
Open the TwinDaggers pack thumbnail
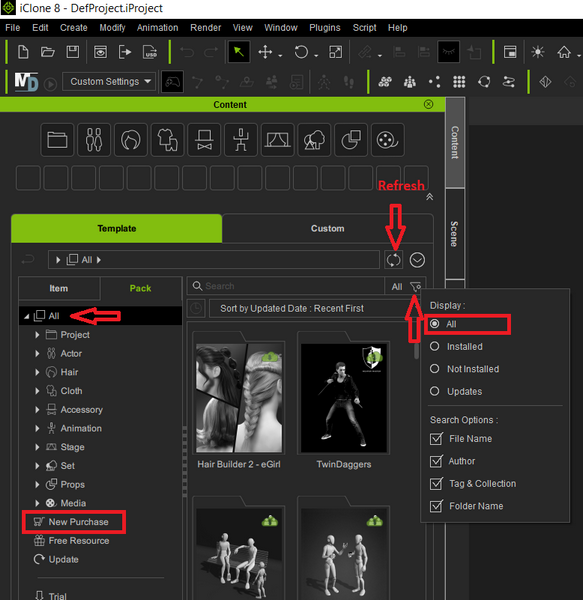344,398
